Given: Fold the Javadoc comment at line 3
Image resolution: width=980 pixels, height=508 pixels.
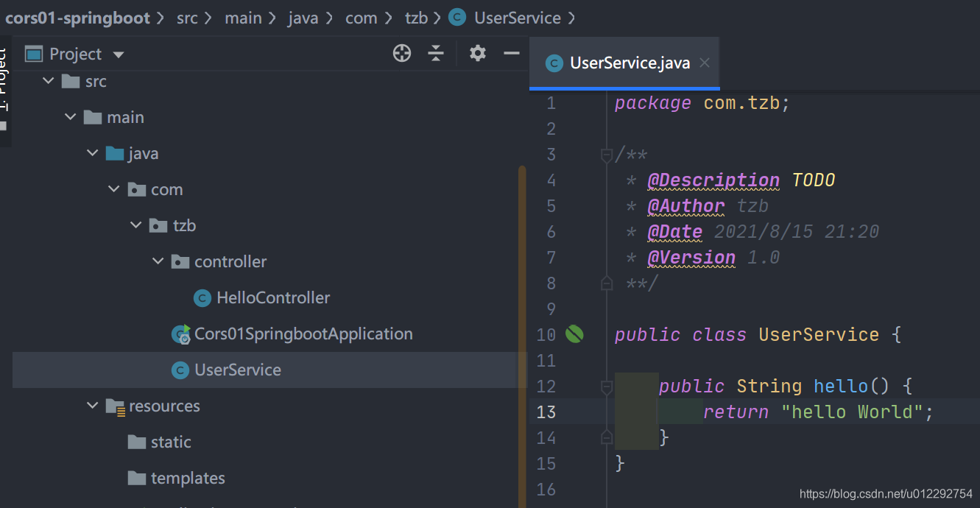Looking at the screenshot, I should 606,155.
